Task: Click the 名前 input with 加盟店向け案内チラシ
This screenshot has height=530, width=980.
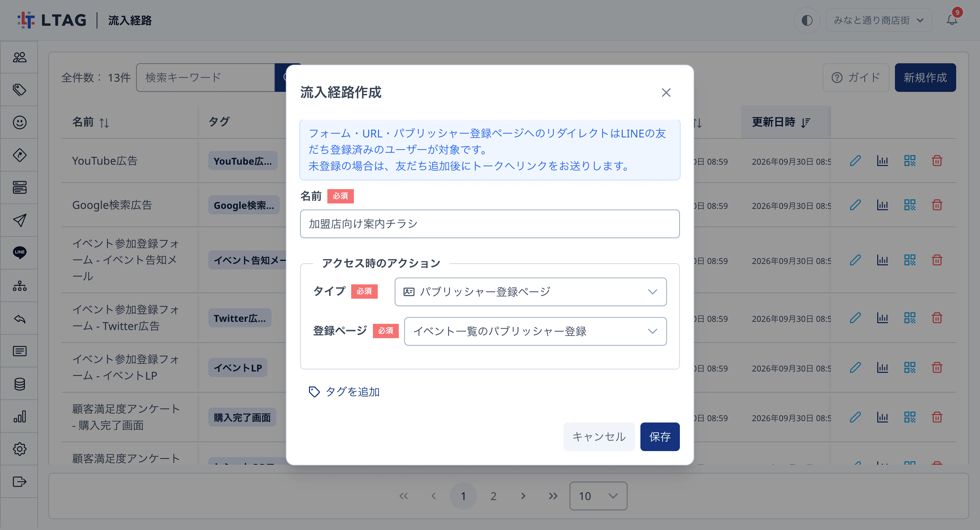Action: tap(490, 224)
